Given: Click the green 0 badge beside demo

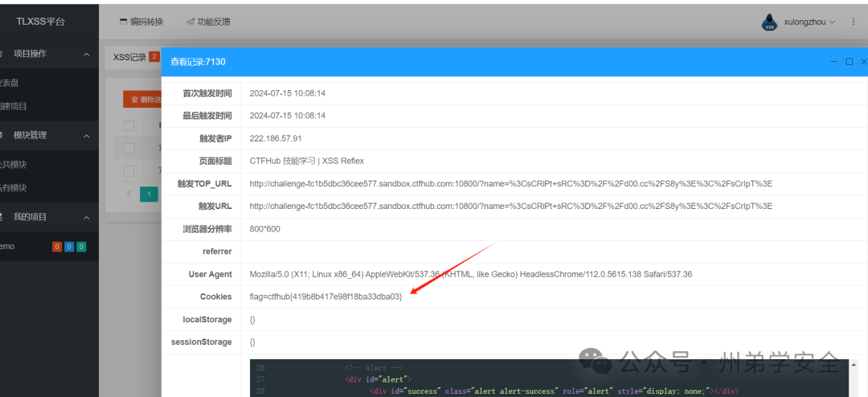Looking at the screenshot, I should (x=81, y=247).
